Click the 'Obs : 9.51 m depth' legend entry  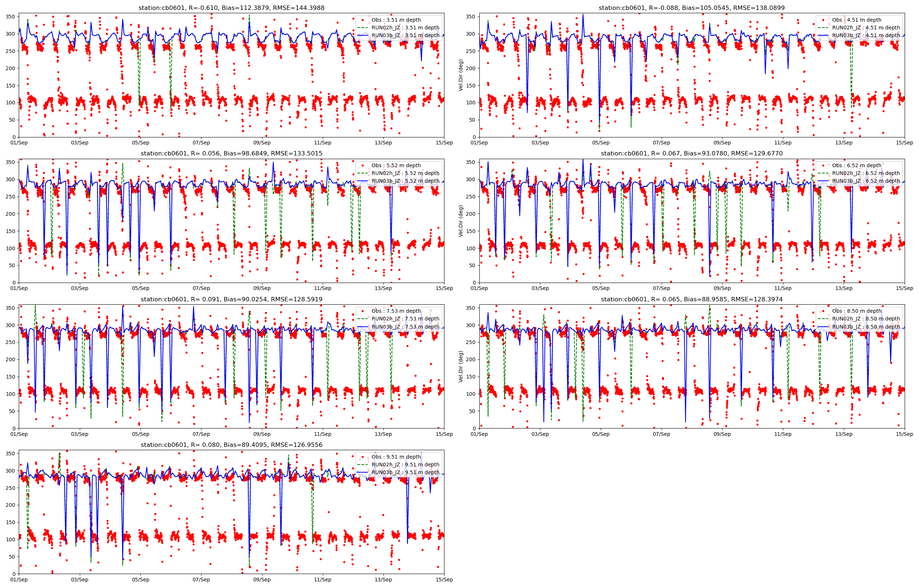point(396,457)
